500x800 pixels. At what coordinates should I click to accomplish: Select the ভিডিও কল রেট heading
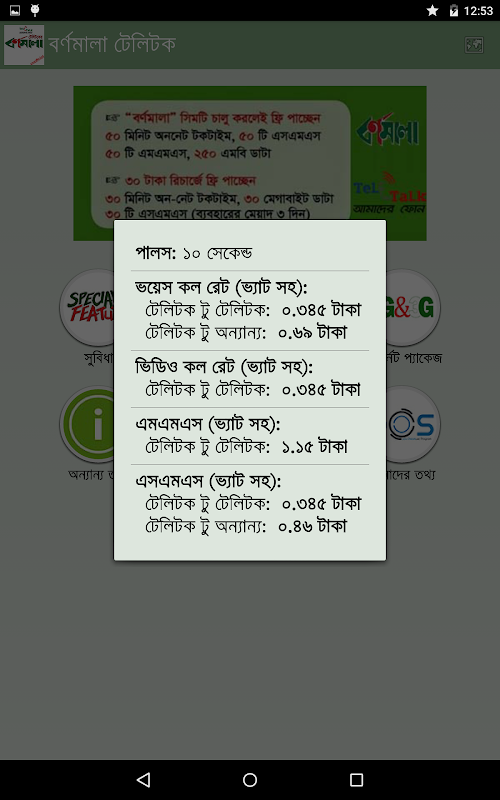(x=224, y=367)
